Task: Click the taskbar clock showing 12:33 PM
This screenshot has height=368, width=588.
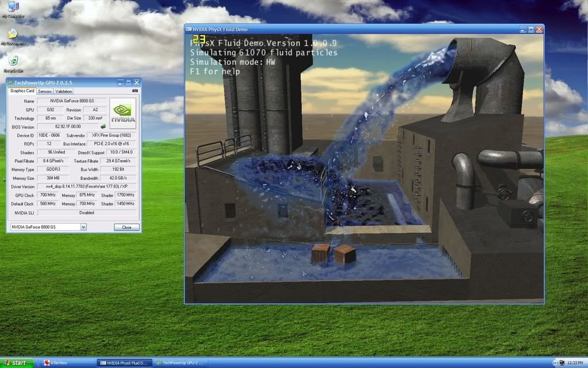Action: (x=575, y=363)
